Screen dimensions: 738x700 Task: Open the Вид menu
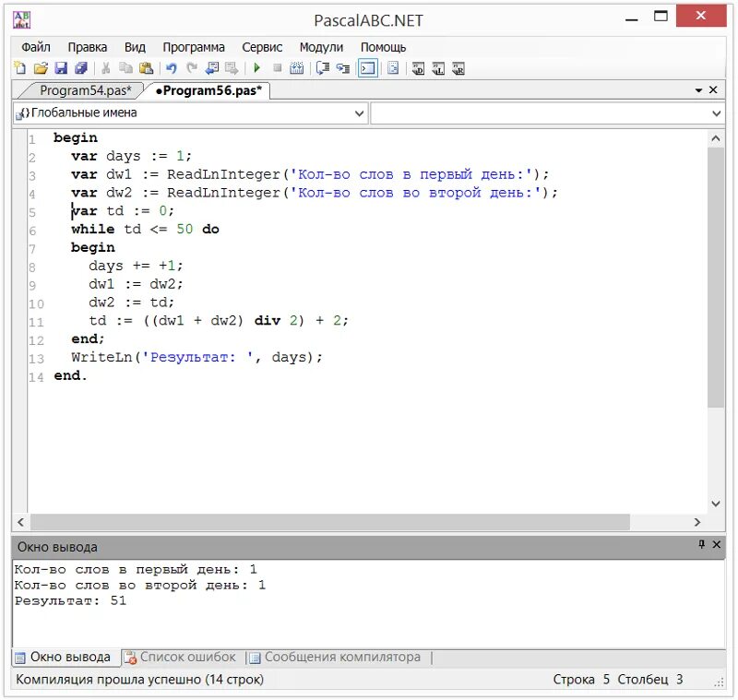(135, 47)
